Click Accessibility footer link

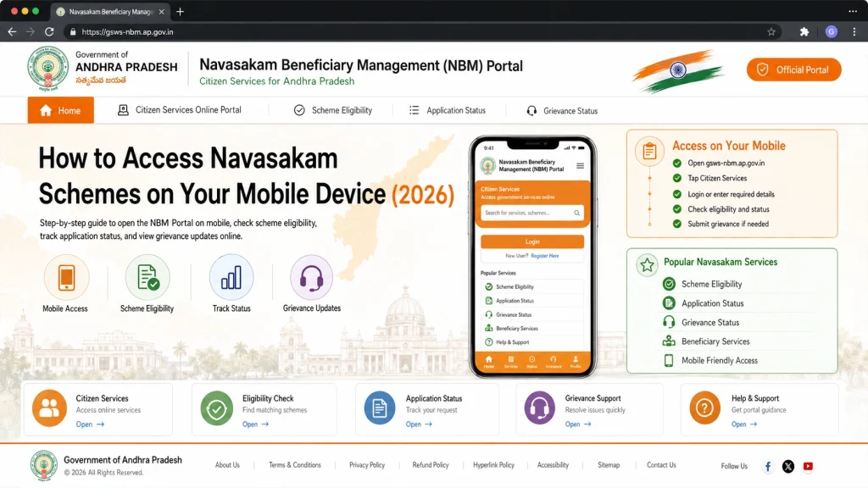[553, 465]
